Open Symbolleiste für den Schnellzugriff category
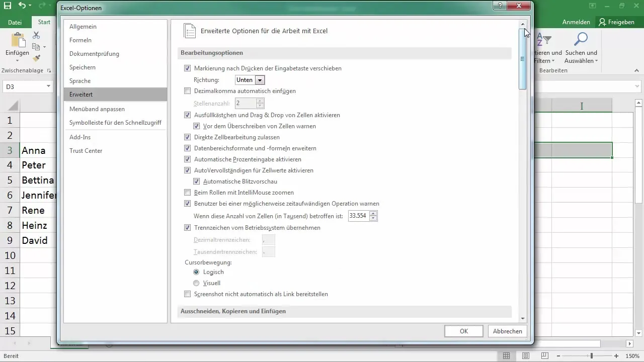Screen dimensions: 644x362 coord(115,122)
